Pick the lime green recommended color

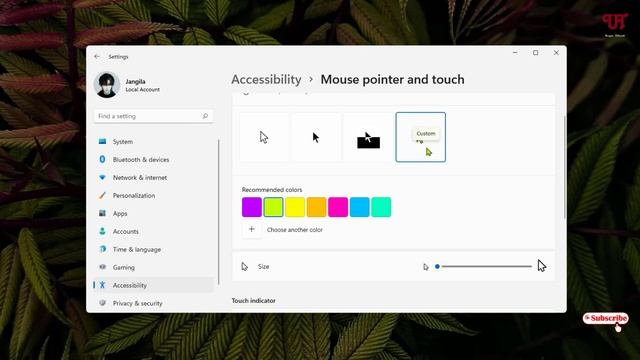(273, 207)
